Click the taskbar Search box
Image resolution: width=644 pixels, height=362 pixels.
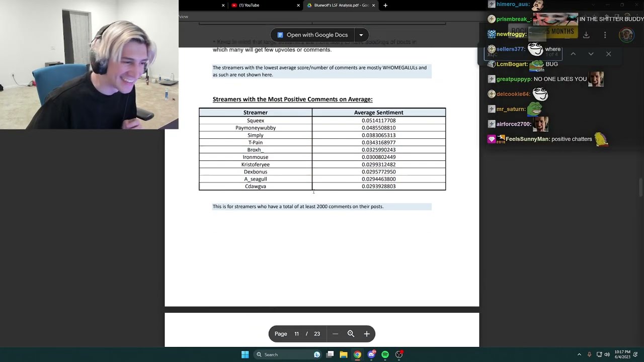288,354
